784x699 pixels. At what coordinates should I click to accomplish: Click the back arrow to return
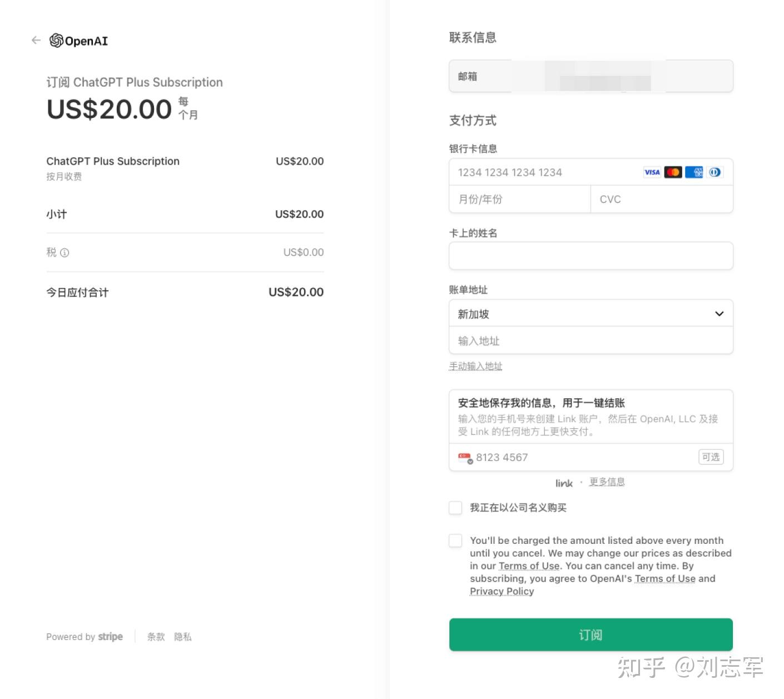pyautogui.click(x=36, y=40)
